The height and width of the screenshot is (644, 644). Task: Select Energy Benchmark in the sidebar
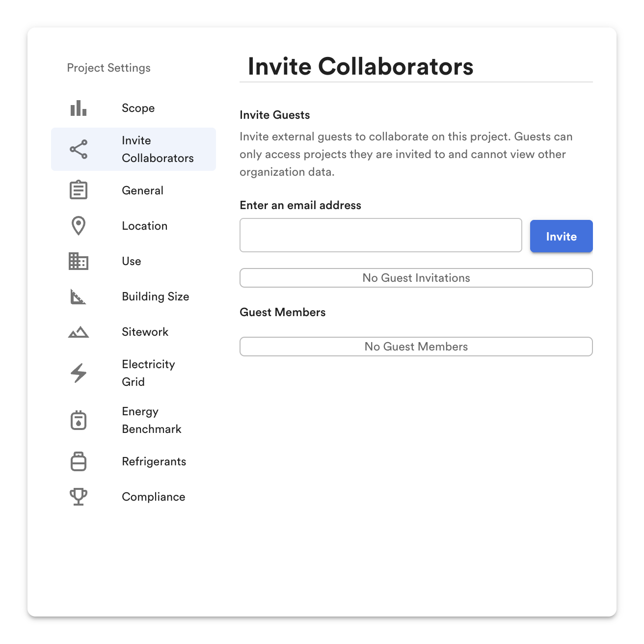[x=134, y=420]
